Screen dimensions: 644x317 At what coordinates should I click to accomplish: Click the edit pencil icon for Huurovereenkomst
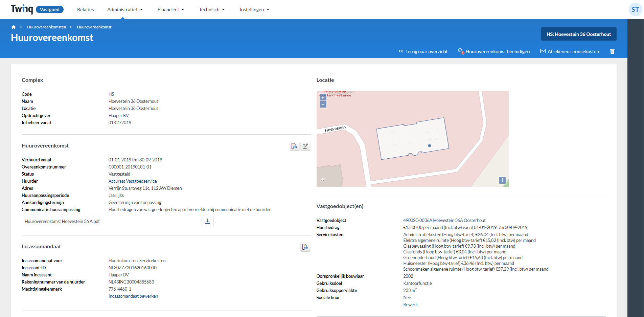(x=305, y=146)
